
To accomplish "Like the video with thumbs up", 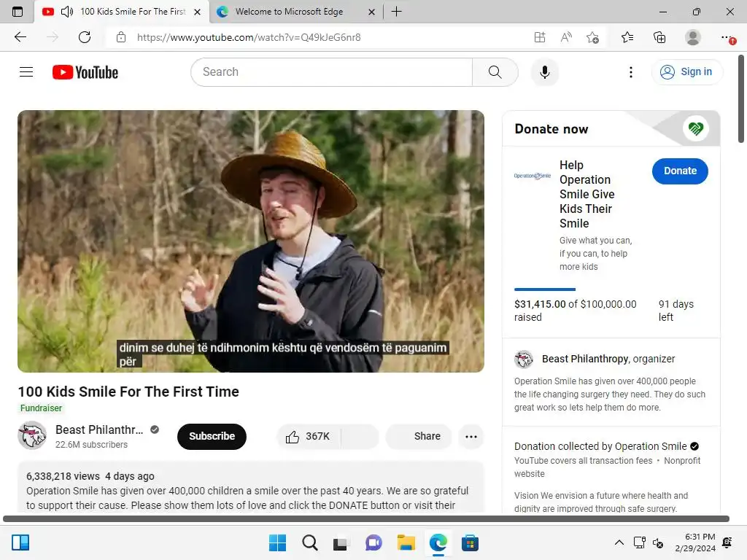I will (x=309, y=436).
